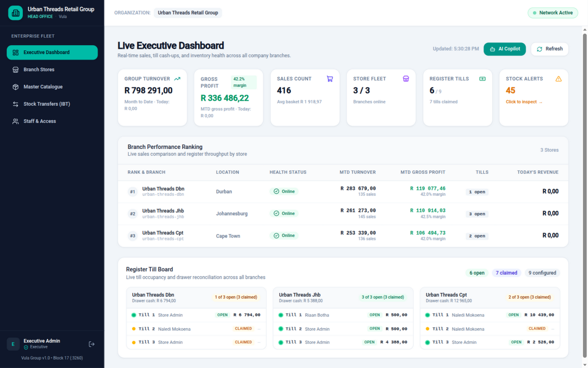Click the 7 claimed summary chip

(506, 273)
